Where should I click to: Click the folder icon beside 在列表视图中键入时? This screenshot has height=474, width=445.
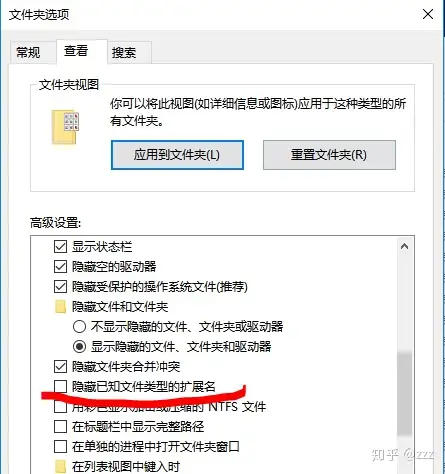pos(60,467)
